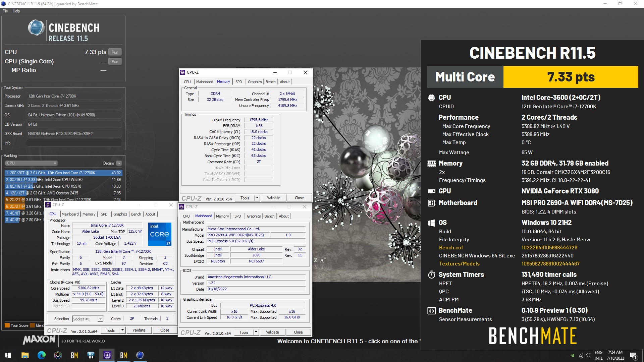Click the Identical legend color swatch
Viewport: 644px width, 362px height.
click(33, 325)
